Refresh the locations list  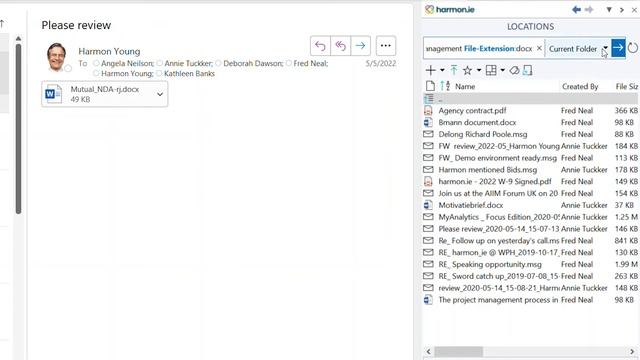coord(633,48)
